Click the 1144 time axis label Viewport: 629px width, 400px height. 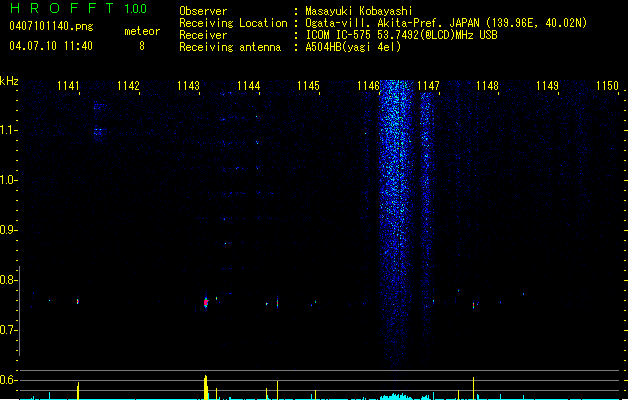[x=248, y=86]
